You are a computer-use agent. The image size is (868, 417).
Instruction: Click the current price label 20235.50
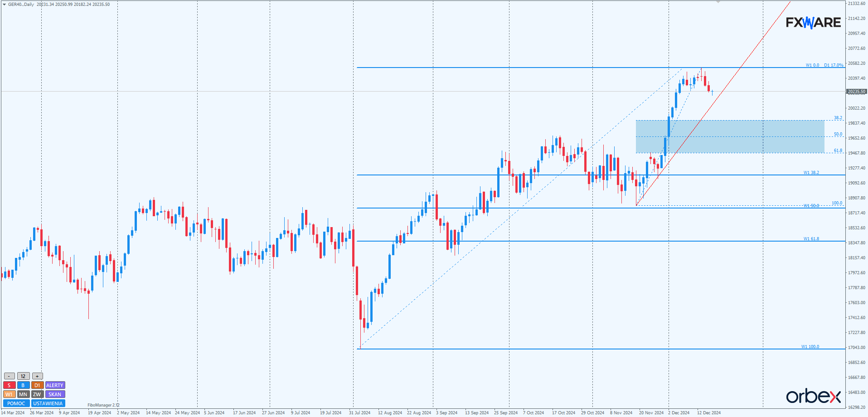[x=856, y=92]
